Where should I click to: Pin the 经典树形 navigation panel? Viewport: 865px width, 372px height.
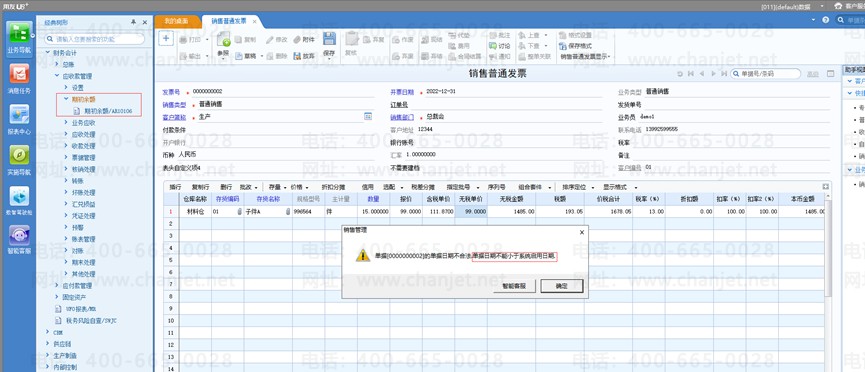(133, 22)
